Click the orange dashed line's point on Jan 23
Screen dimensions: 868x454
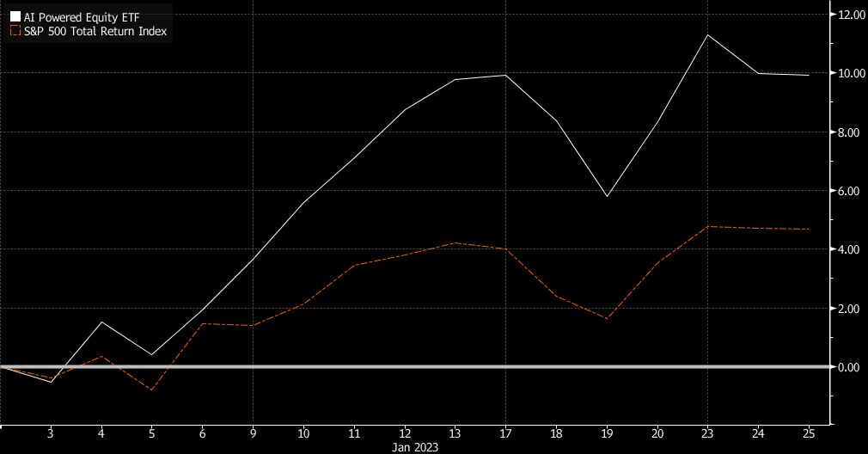pyautogui.click(x=707, y=226)
